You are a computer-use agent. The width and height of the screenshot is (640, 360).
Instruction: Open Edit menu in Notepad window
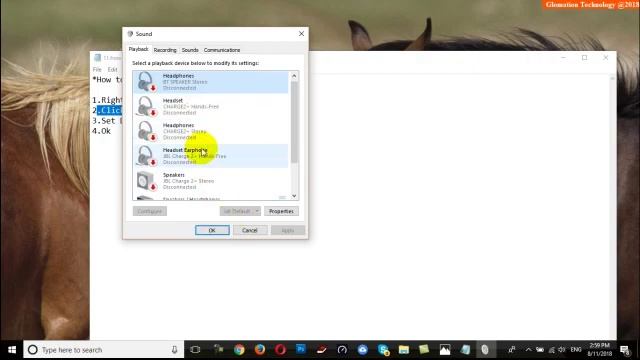pyautogui.click(x=113, y=69)
